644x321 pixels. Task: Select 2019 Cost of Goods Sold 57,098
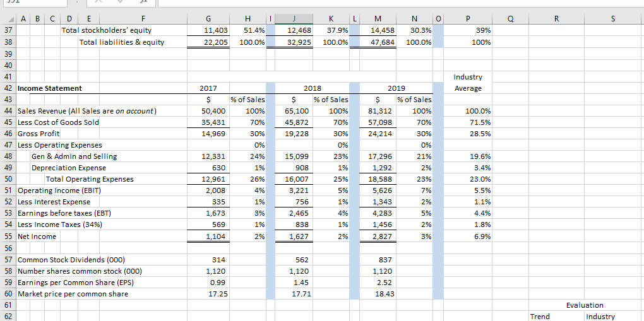[381, 122]
